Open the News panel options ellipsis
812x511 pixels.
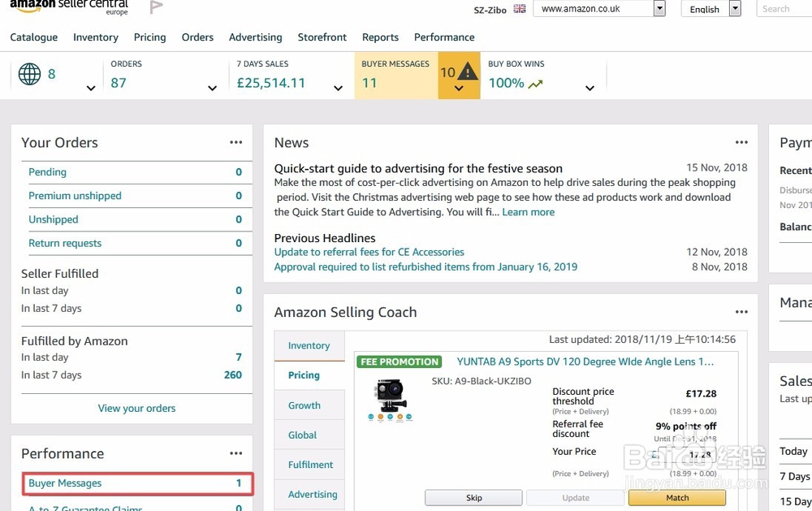pyautogui.click(x=741, y=141)
